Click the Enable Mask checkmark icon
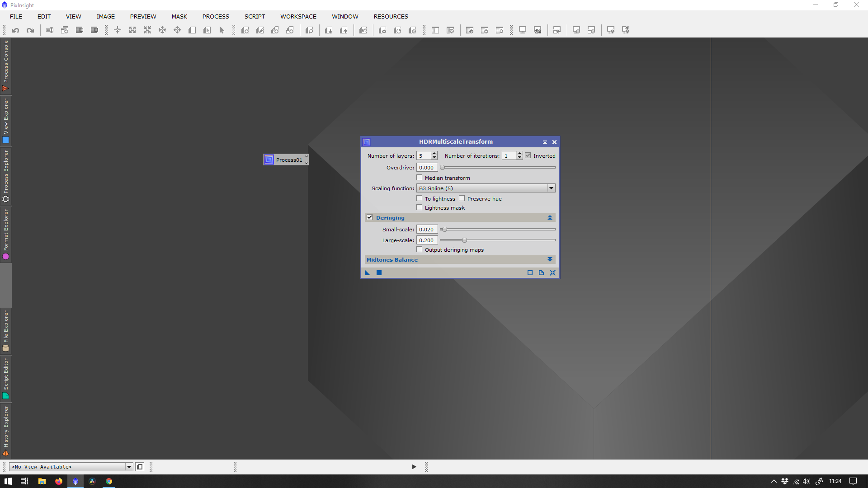Viewport: 868px width, 488px height. pos(485,30)
